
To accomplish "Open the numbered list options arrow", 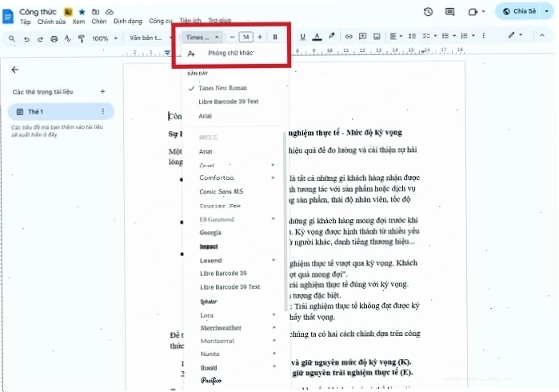I will click(473, 36).
